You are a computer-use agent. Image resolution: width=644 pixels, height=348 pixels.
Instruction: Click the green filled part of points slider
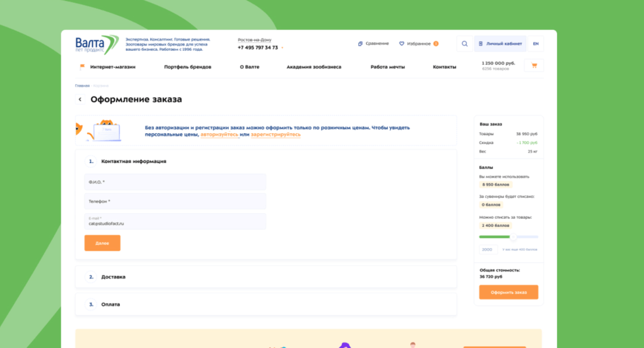tap(495, 237)
